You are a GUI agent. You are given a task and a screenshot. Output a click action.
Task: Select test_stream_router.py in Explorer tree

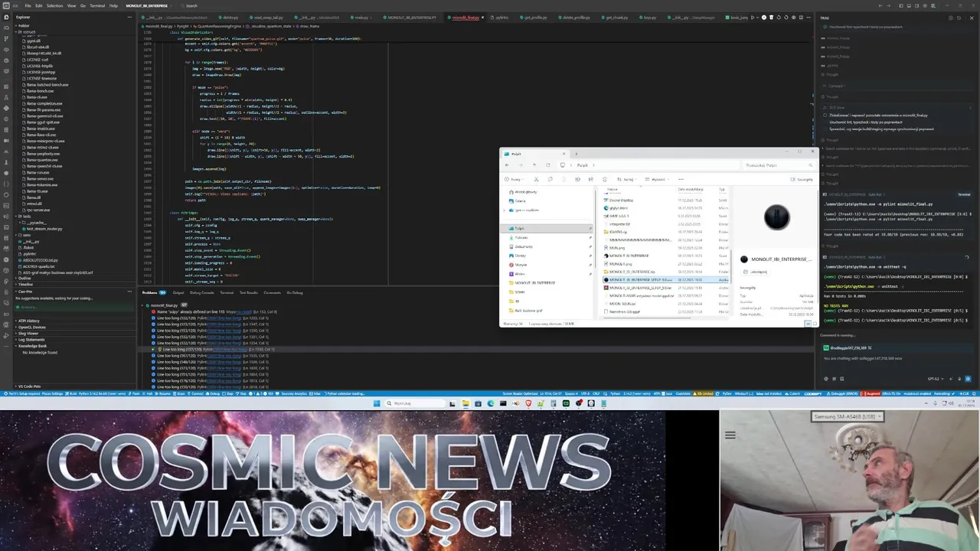tap(44, 229)
